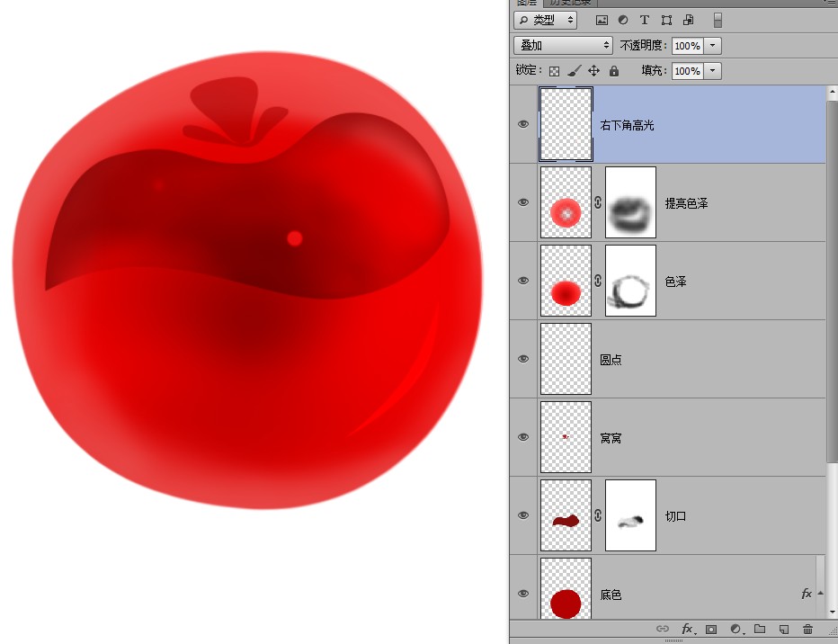
Task: Create a new group with folder icon
Action: pos(760,629)
